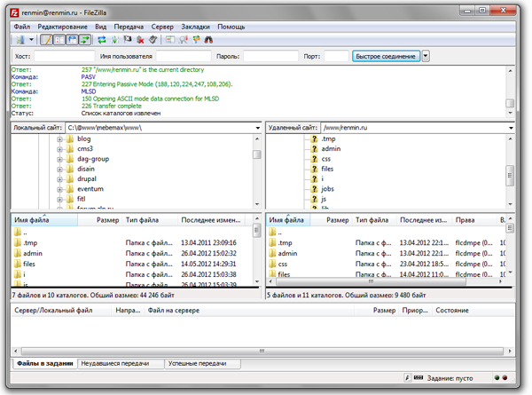Disconnect from server icon
Viewport: 532px width, 395px height.
pos(140,40)
